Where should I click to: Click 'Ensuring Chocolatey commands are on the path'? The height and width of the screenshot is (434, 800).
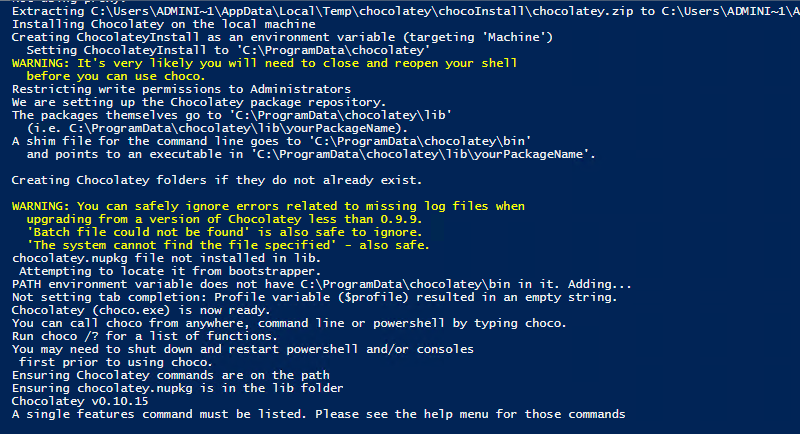click(x=173, y=374)
